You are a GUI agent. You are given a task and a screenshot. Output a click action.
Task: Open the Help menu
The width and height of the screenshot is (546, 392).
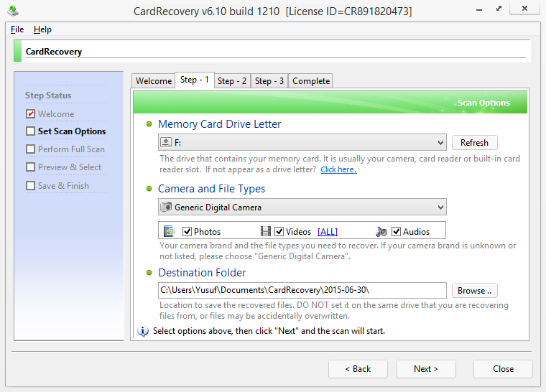[42, 29]
